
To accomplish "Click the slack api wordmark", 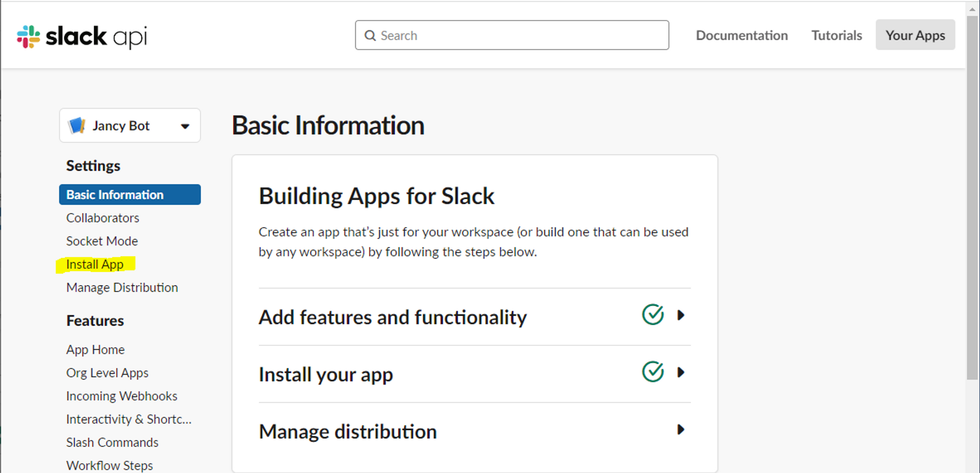I will coord(96,37).
